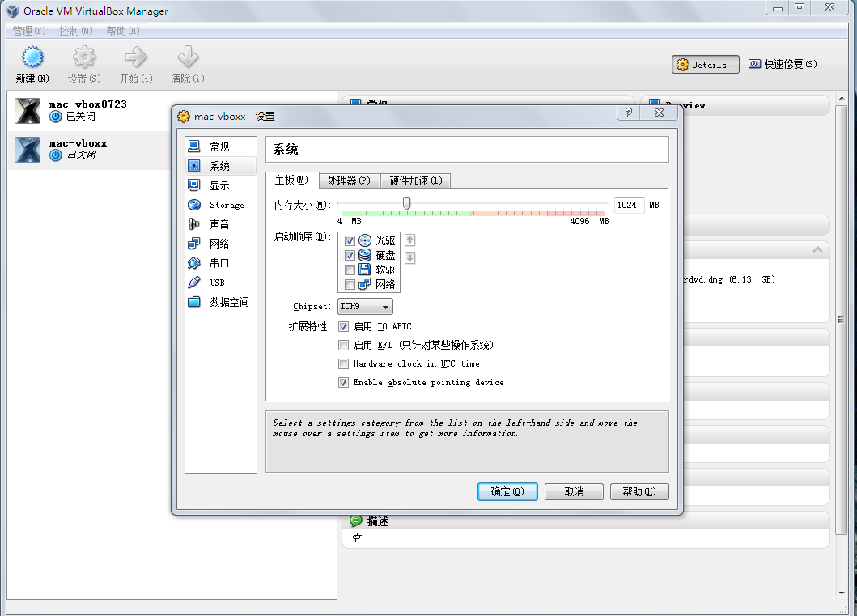Toggle the 软驱 (Floppy) boot order checkbox
The width and height of the screenshot is (857, 616).
(x=350, y=270)
